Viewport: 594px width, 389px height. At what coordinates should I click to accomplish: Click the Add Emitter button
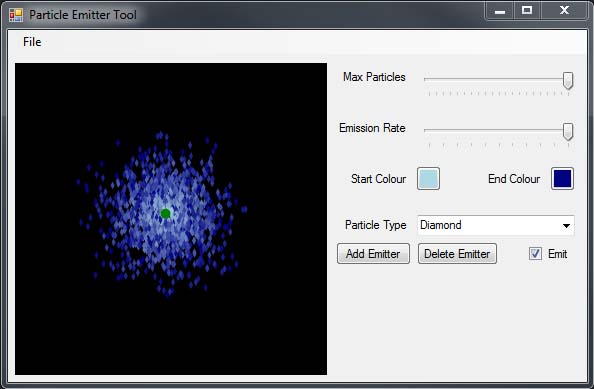tap(373, 253)
